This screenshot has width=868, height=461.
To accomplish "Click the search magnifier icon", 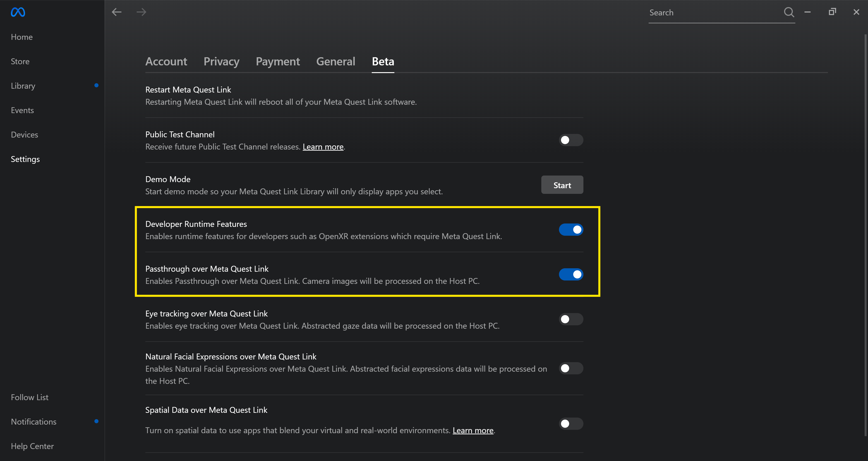I will (x=789, y=12).
